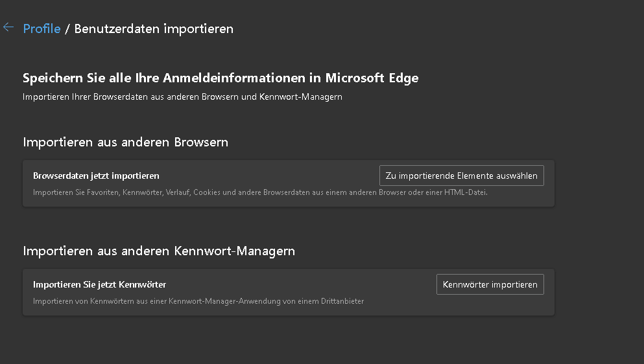Go back using the left arrow icon
The height and width of the screenshot is (364, 644).
click(x=8, y=27)
